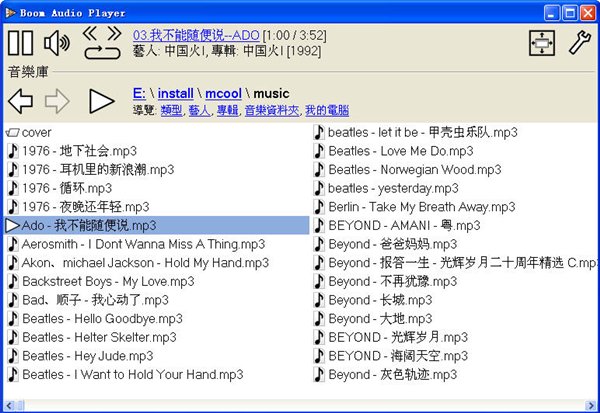Open the install folder path link
This screenshot has height=413, width=600.
pyautogui.click(x=176, y=93)
